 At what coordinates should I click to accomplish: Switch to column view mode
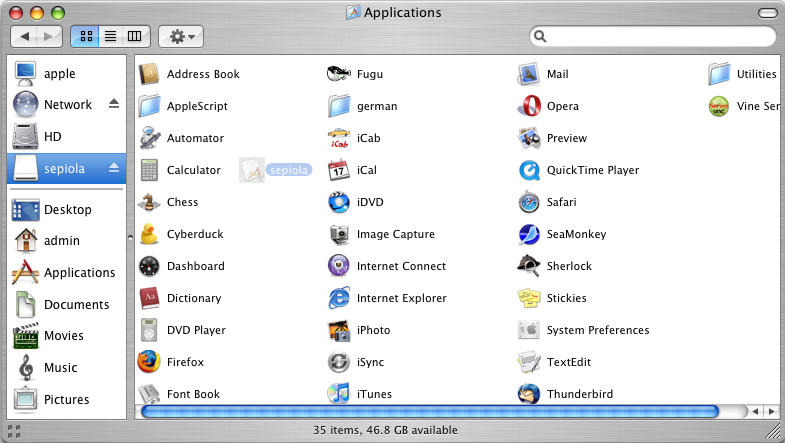point(135,36)
